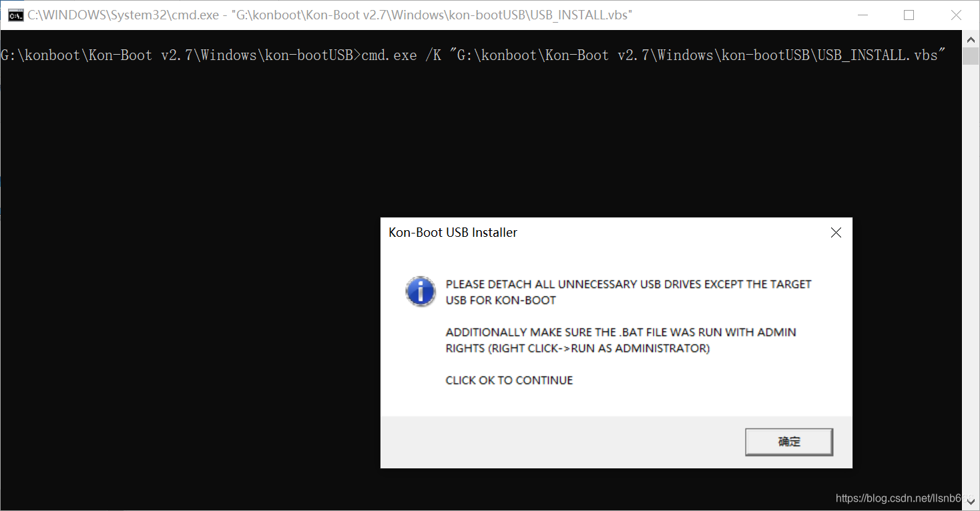Viewport: 980px width, 511px height.
Task: Click the 'ADDITIONALLY MAKE SURE THE .BAT FILE' text
Action: pos(621,340)
